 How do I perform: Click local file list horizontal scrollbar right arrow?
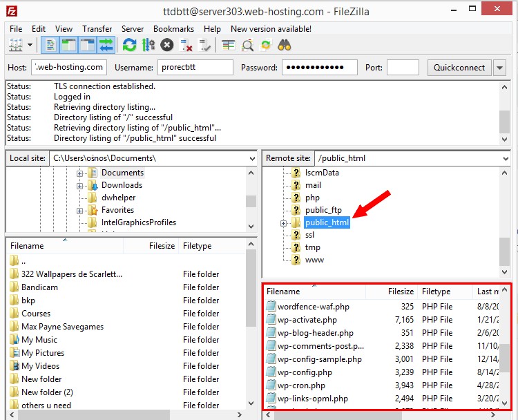pos(240,414)
